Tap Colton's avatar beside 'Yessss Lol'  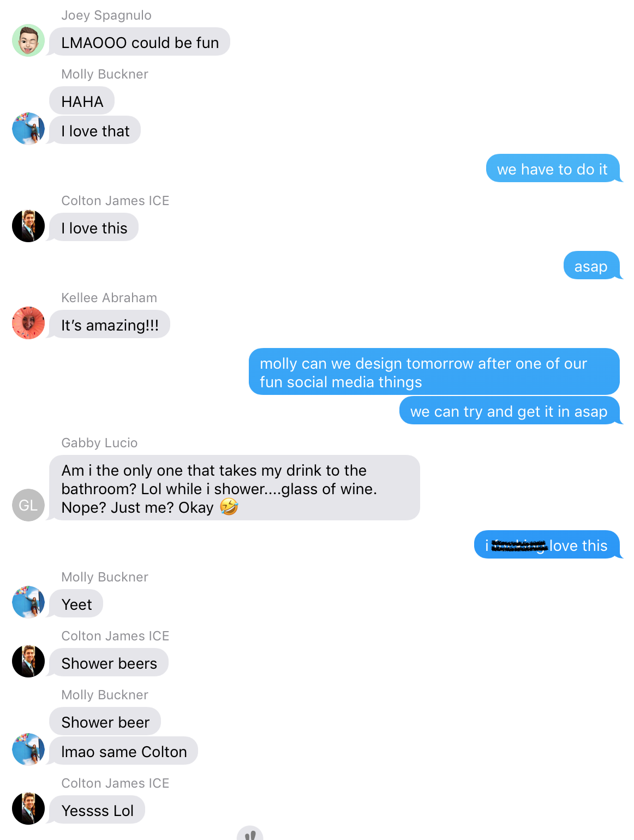[x=28, y=808]
